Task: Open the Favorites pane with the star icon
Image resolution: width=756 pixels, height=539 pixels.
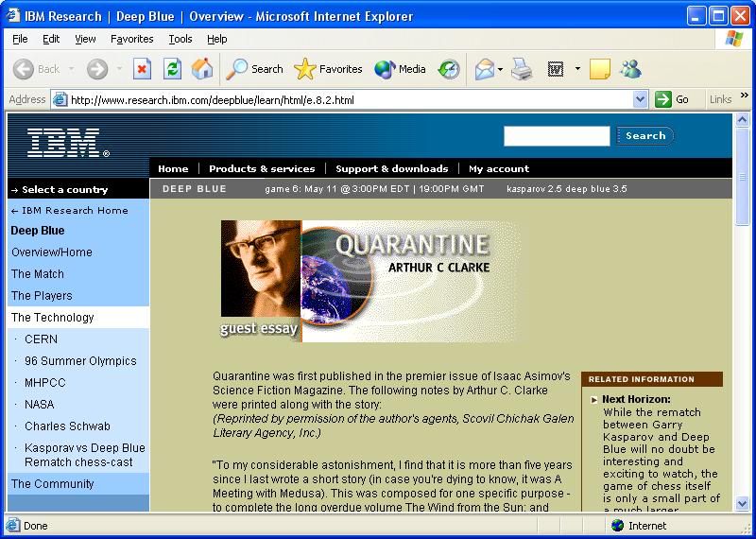Action: point(328,69)
